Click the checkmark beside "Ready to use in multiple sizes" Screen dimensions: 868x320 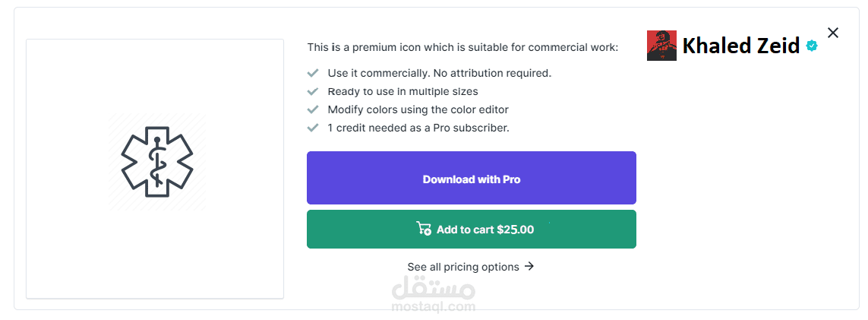point(312,91)
